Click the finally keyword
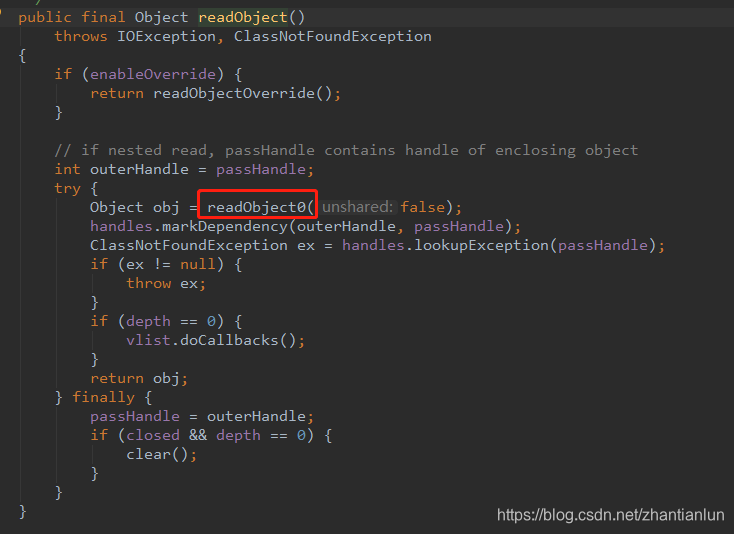The width and height of the screenshot is (734, 534). click(103, 397)
